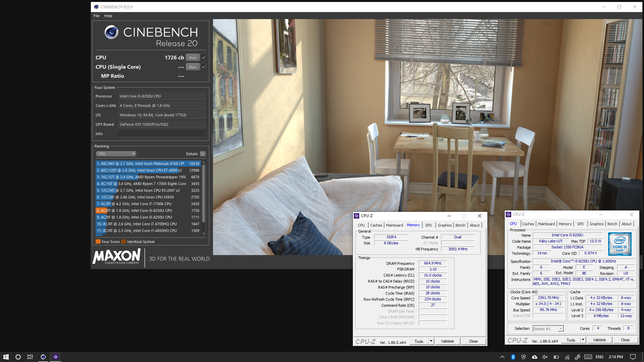Open Tools dropdown arrow in right CPU-Z window
Viewport: 644px width, 362px height.
coord(583,340)
